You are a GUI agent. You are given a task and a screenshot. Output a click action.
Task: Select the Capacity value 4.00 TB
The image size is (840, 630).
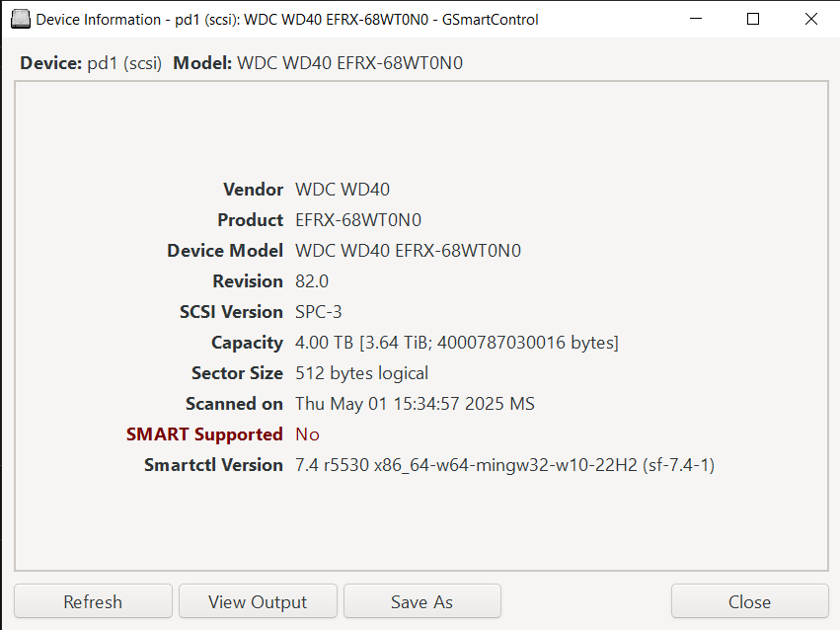click(457, 343)
